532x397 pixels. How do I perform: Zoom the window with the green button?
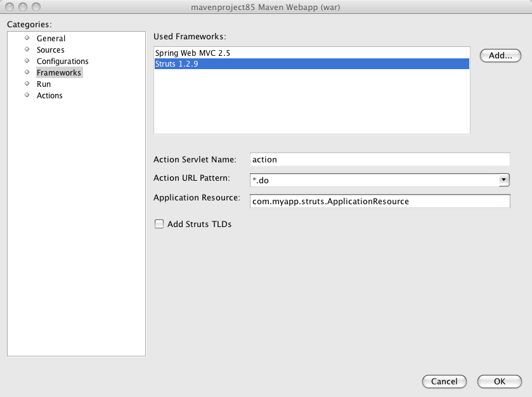point(36,7)
